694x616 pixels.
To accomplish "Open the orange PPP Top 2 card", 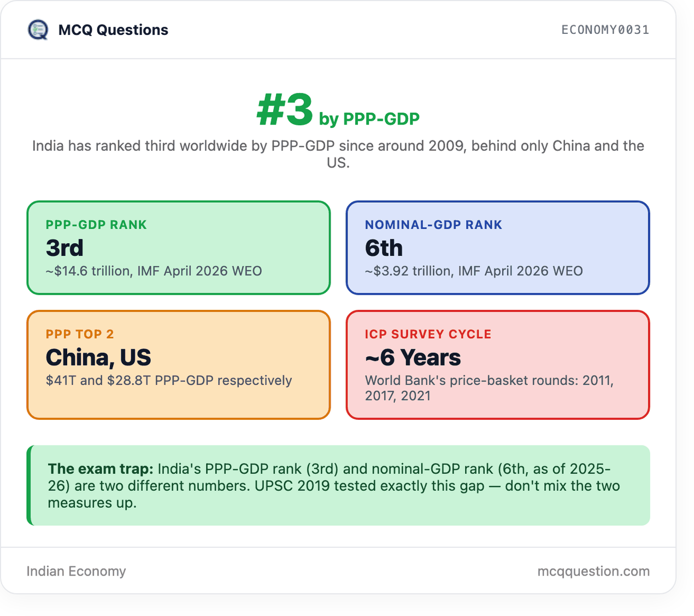I will pyautogui.click(x=179, y=365).
